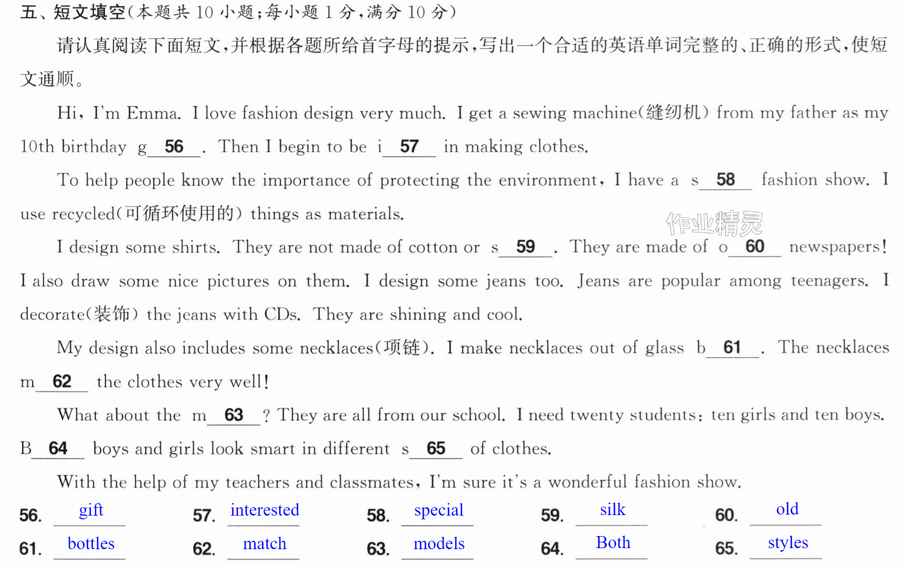Image resolution: width=906 pixels, height=588 pixels.
Task: Click blank 63 after 'What about the m'
Action: pyautogui.click(x=234, y=415)
